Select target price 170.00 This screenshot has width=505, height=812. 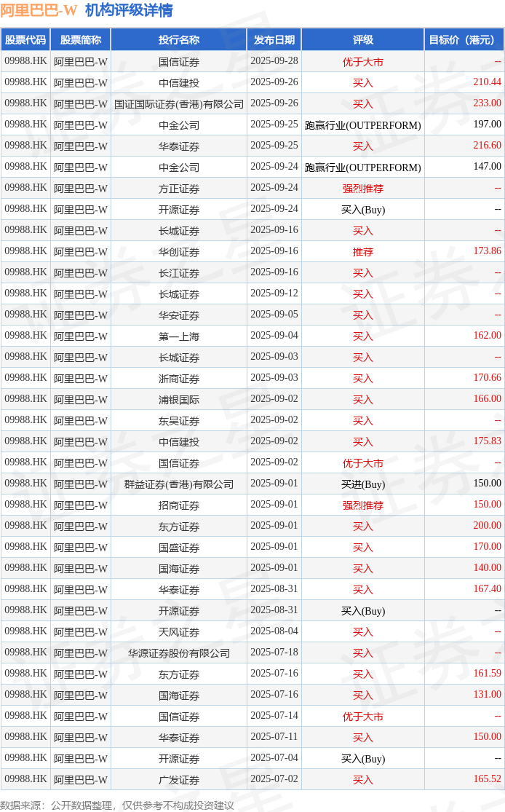pos(487,547)
